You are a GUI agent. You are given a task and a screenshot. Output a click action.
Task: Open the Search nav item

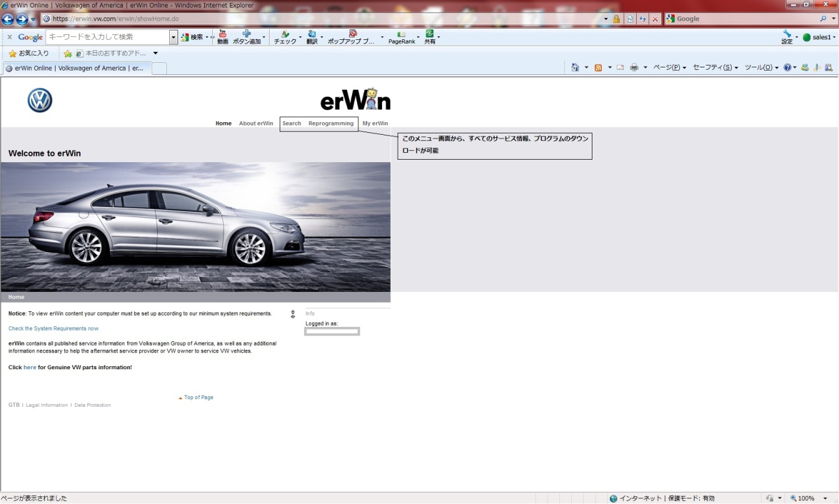pyautogui.click(x=292, y=124)
